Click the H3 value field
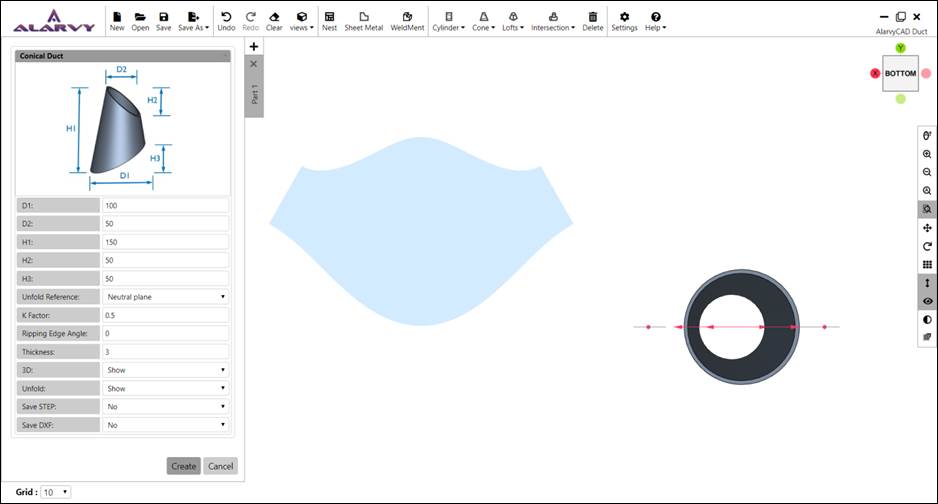Screen dimensions: 938x504 coord(165,279)
